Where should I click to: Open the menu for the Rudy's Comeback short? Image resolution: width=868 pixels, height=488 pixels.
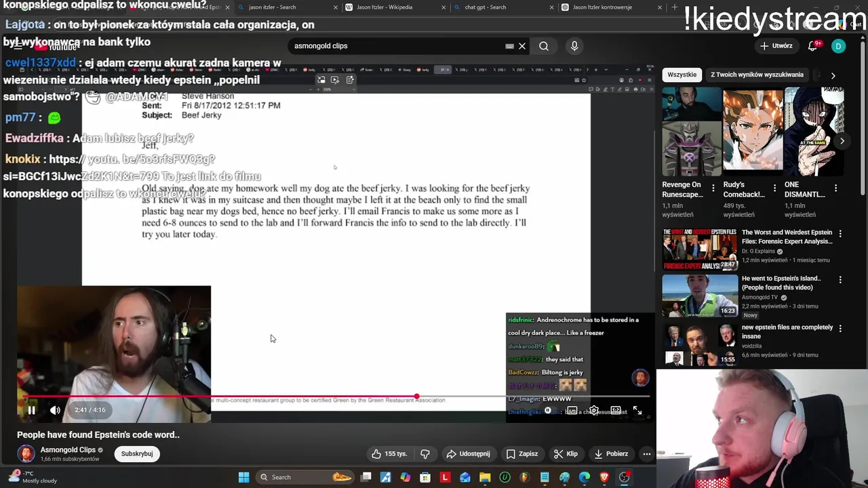coord(774,188)
